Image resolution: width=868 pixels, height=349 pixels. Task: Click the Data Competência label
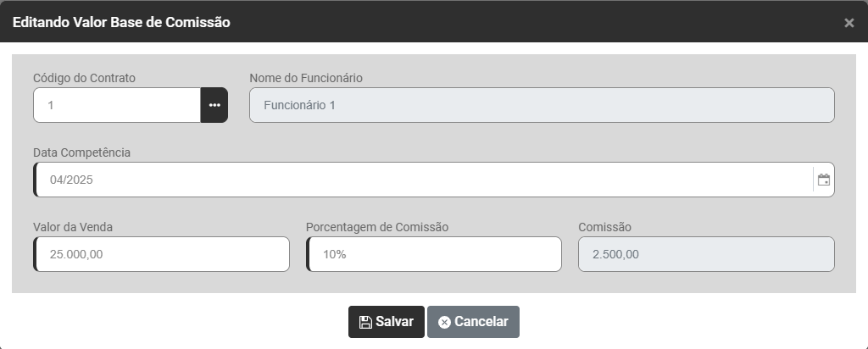[82, 152]
